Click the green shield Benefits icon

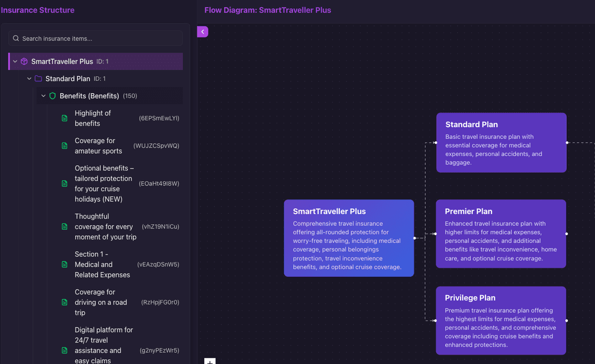point(53,96)
